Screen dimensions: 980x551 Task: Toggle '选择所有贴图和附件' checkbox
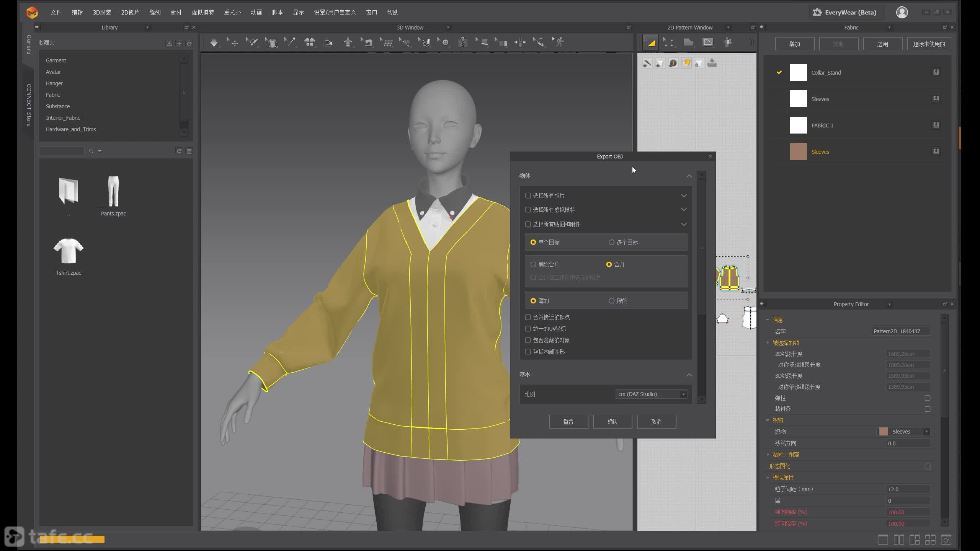pyautogui.click(x=528, y=224)
